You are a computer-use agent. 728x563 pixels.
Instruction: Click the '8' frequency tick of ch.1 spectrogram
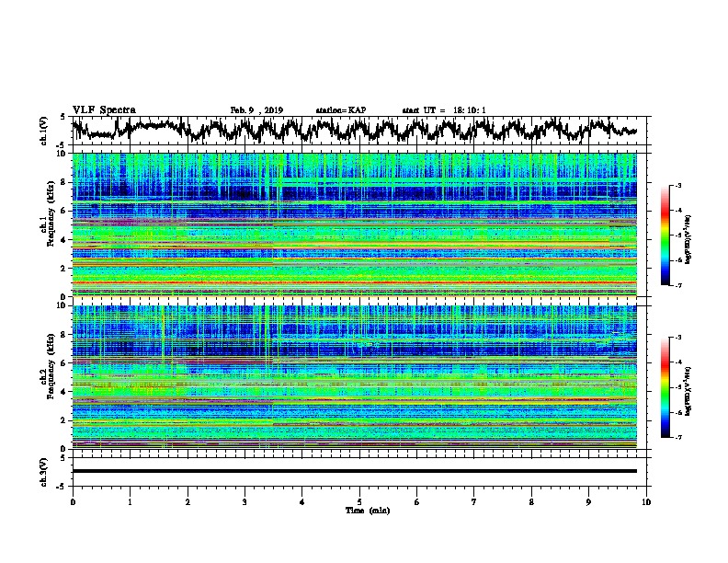(x=64, y=182)
